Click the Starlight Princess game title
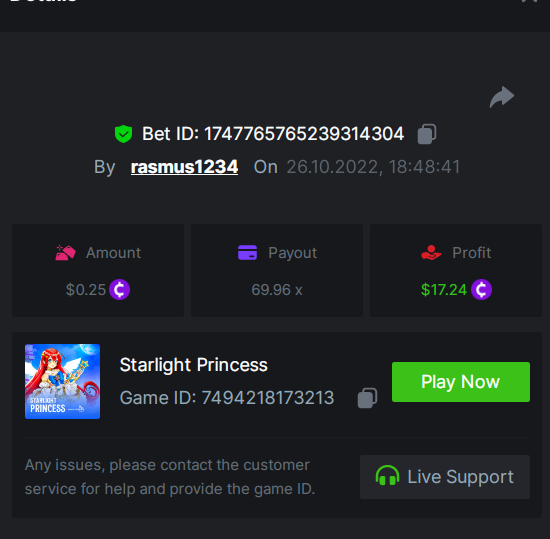The height and width of the screenshot is (539, 550). [194, 365]
